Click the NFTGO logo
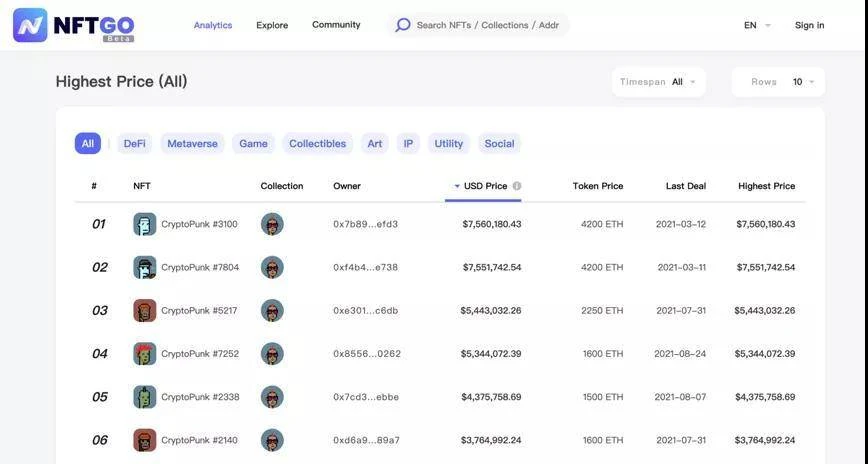The height and width of the screenshot is (464, 868). tap(74, 25)
